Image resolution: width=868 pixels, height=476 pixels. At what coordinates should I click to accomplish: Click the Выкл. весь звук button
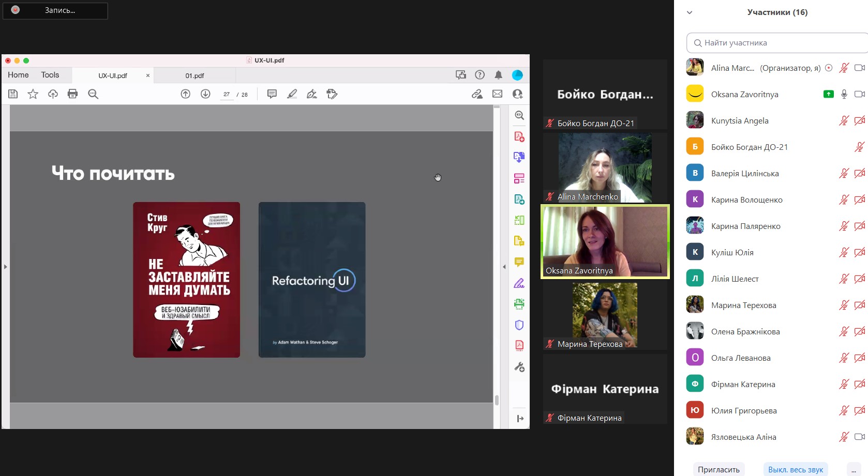click(x=796, y=469)
